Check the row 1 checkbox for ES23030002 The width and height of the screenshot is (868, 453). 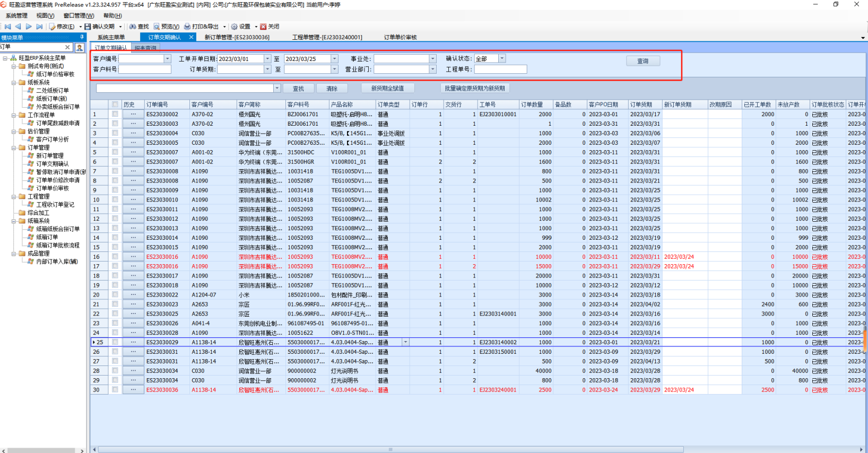coord(115,114)
